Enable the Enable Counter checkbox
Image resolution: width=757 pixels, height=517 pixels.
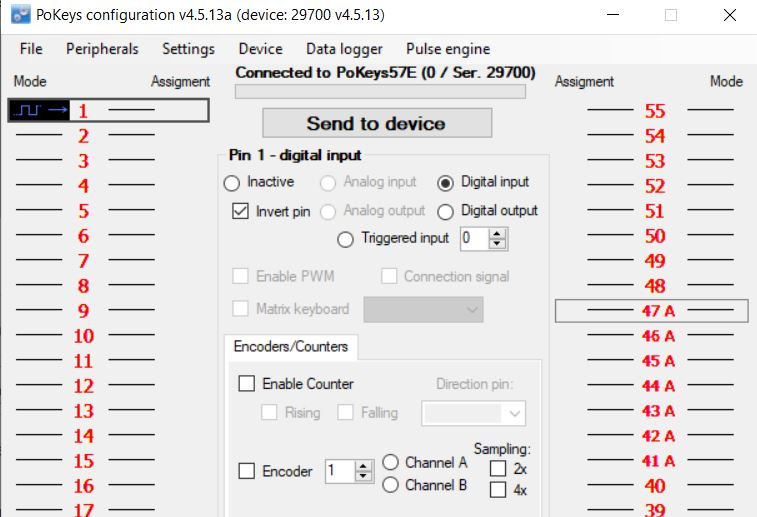click(247, 384)
